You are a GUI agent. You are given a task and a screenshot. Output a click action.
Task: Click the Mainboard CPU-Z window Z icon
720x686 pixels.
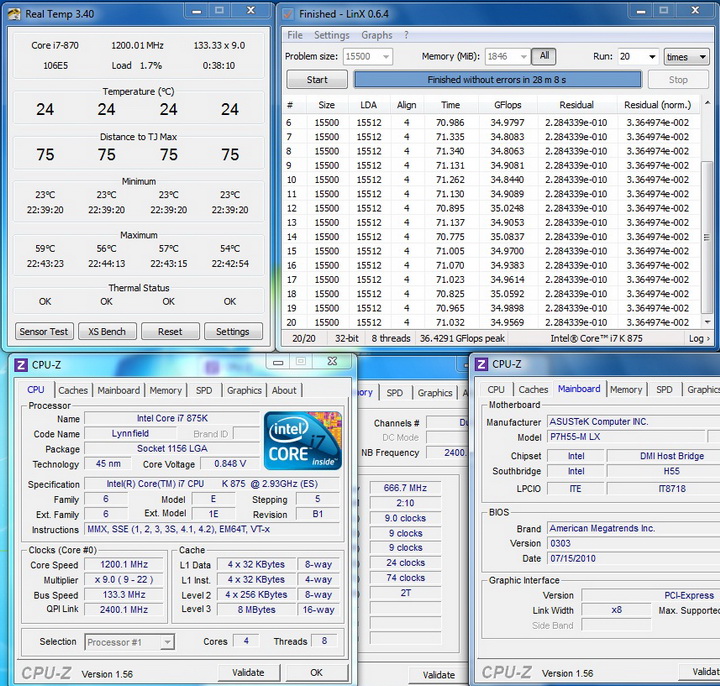(x=481, y=364)
